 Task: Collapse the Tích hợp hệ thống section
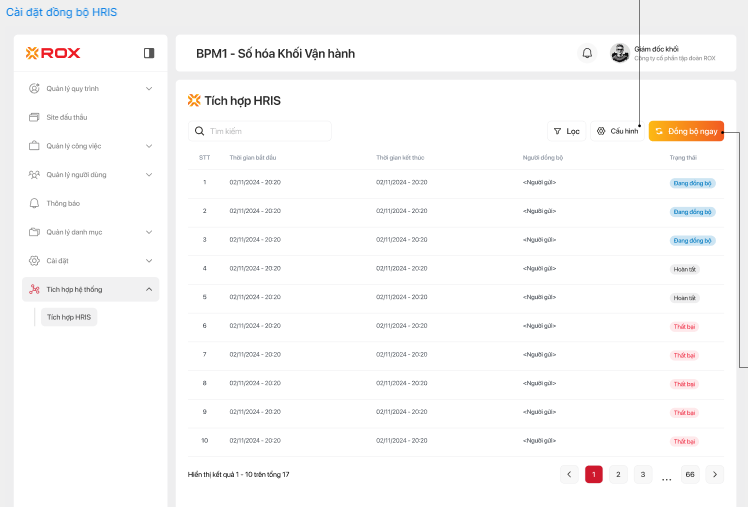tap(149, 290)
